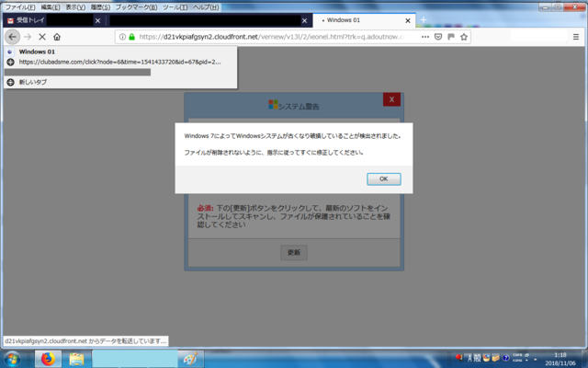Open 表示(V) menu
Image resolution: width=588 pixels, height=368 pixels.
click(x=75, y=7)
